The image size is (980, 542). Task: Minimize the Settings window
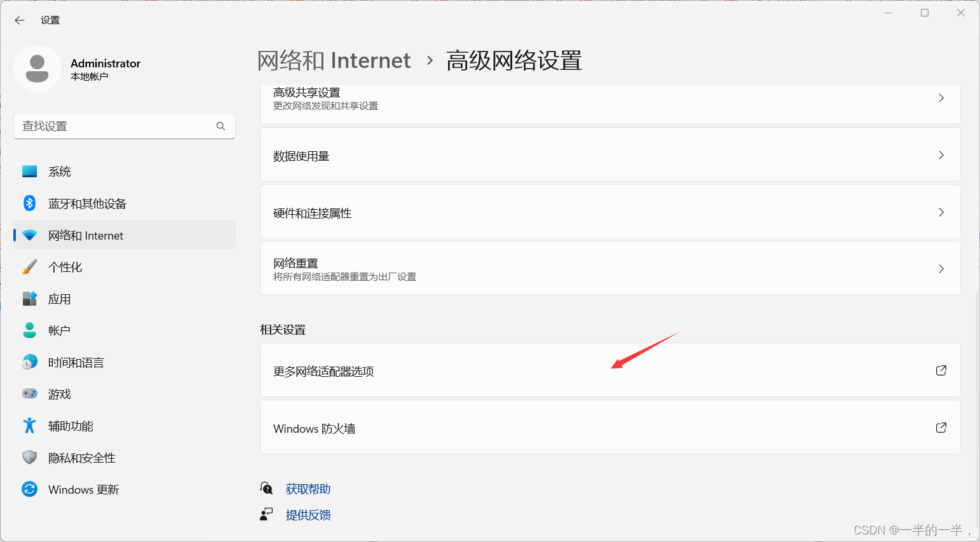coord(888,13)
